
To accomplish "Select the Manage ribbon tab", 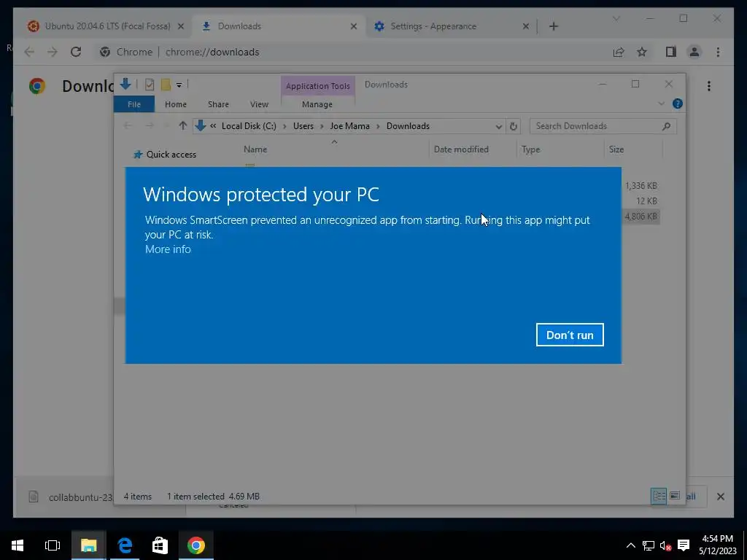I will pyautogui.click(x=317, y=104).
